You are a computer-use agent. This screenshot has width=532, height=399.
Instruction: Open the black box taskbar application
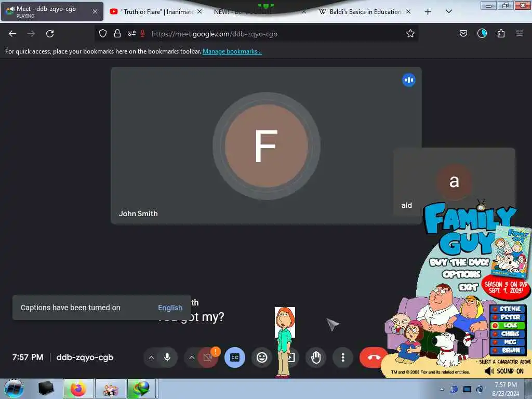point(46,389)
